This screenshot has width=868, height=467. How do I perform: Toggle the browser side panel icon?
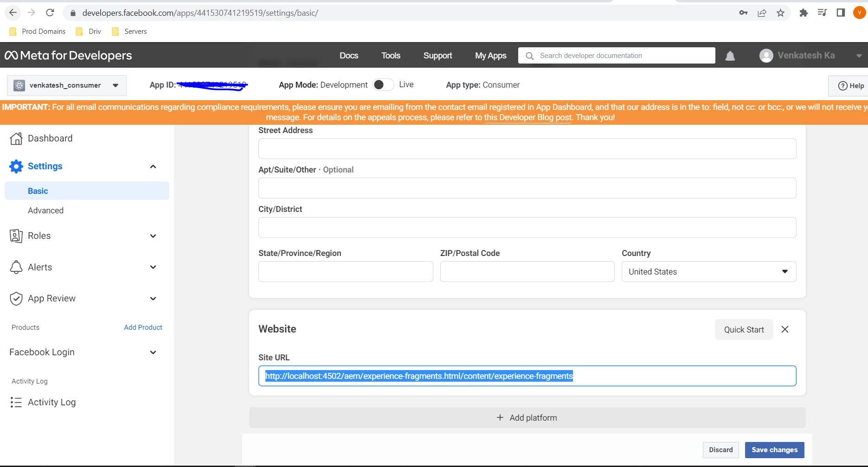click(x=841, y=13)
